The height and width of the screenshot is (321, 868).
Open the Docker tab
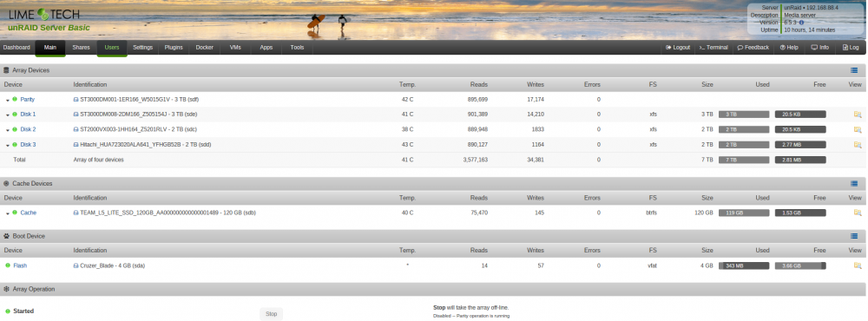coord(204,48)
